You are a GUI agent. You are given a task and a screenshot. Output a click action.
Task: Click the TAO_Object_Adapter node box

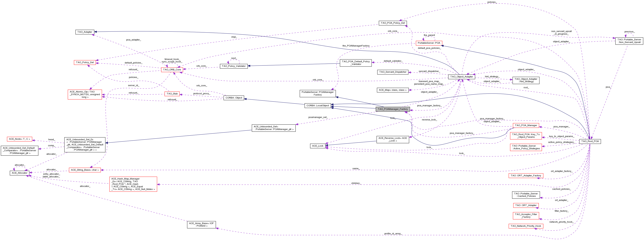point(461,77)
